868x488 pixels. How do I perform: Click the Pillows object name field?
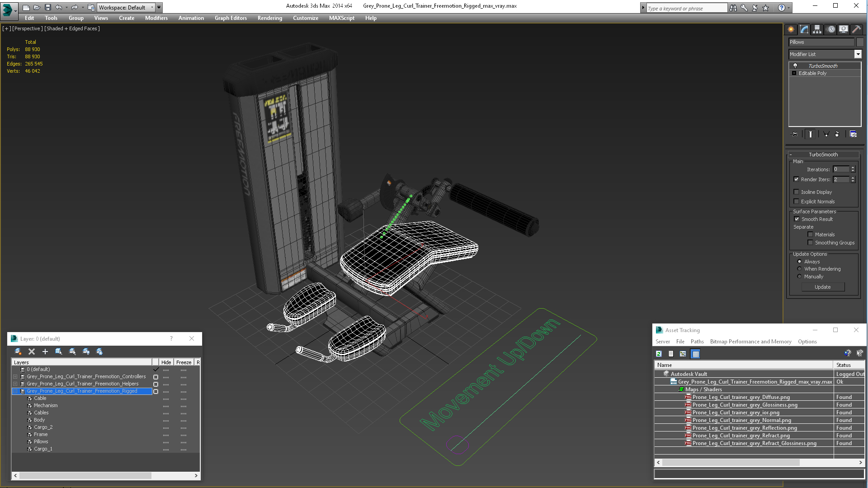tap(821, 42)
